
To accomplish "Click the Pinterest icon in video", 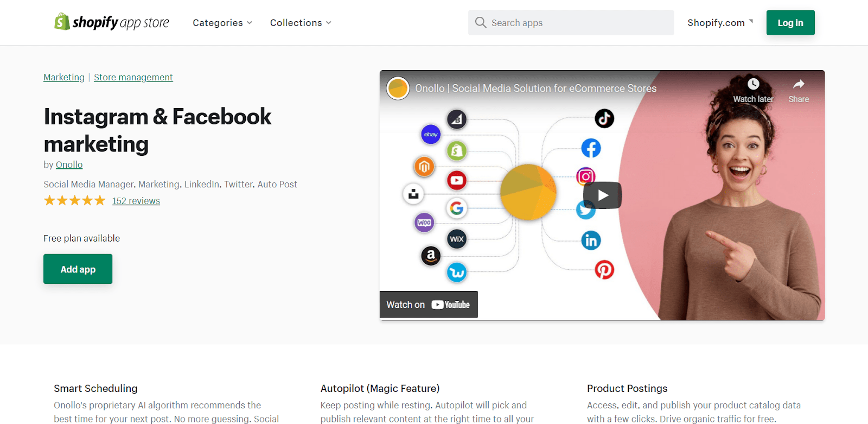I will pyautogui.click(x=604, y=269).
